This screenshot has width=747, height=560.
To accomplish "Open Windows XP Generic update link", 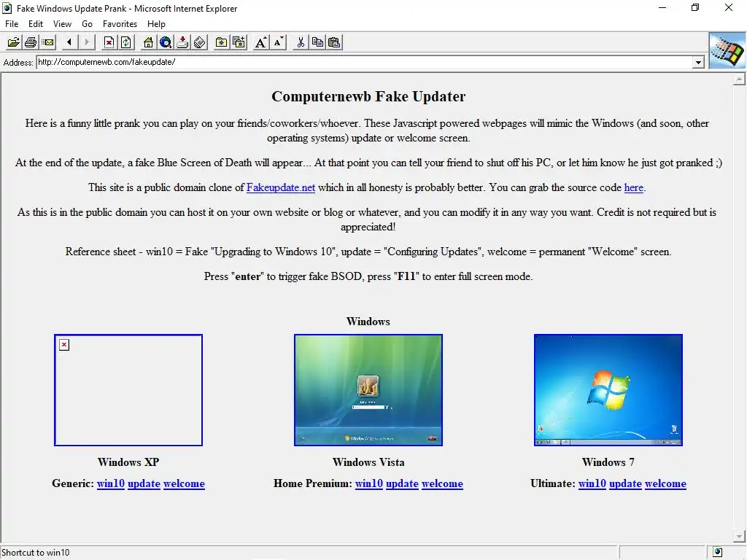I will pos(144,483).
